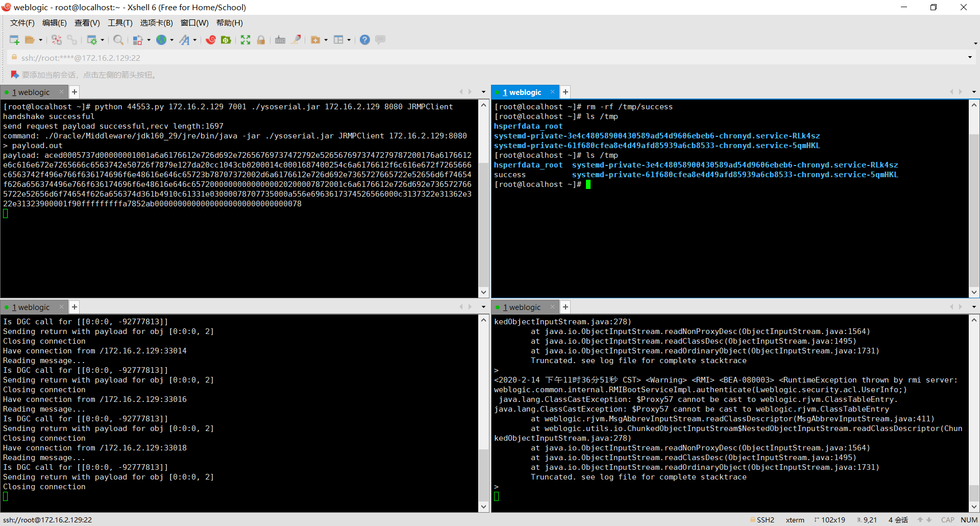Screen dimensions: 980x526
Task: Expand the Font icon dropdown arrow
Action: (194, 40)
